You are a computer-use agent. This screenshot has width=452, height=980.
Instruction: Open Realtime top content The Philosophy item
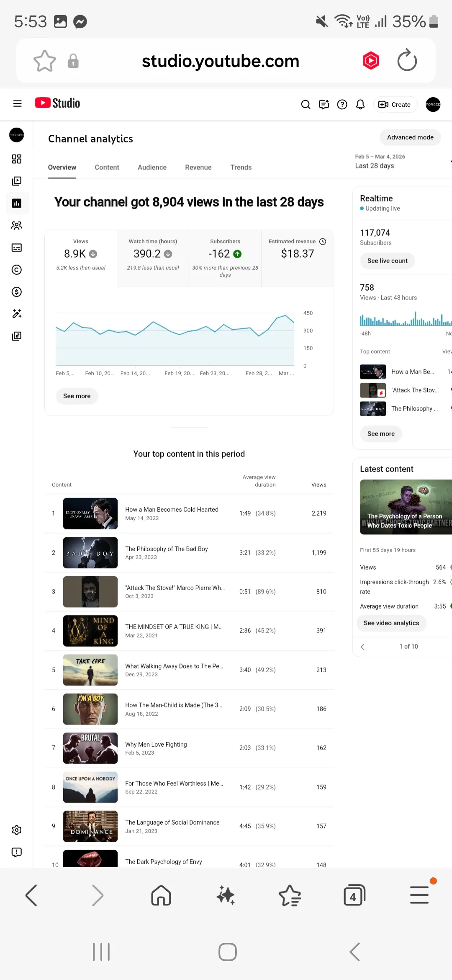point(406,409)
